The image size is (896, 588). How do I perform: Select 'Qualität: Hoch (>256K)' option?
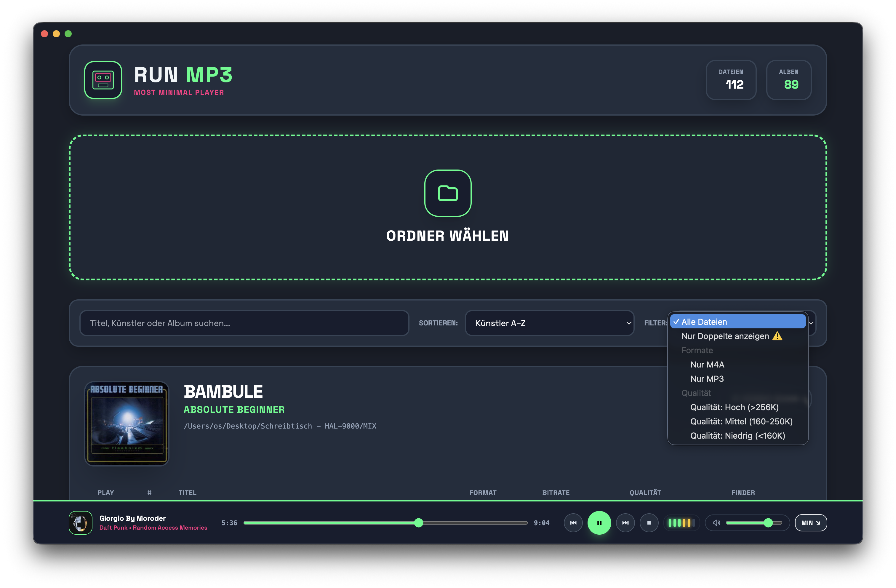click(737, 407)
